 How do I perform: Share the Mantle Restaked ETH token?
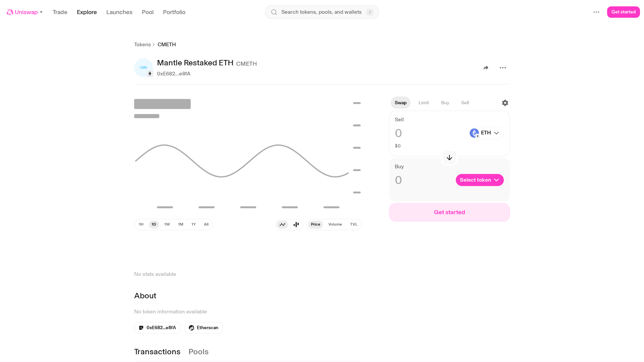pos(486,68)
